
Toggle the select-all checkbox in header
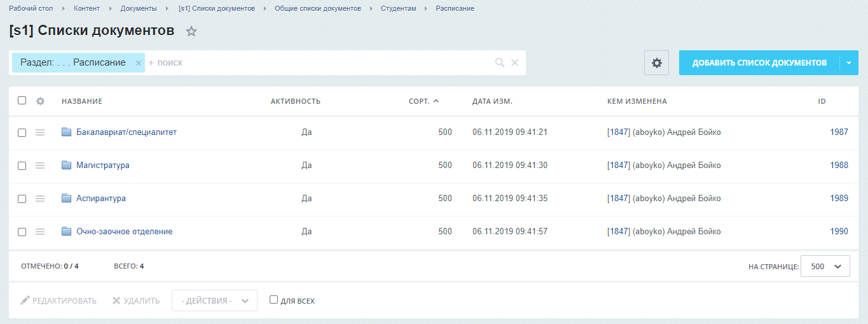point(22,101)
